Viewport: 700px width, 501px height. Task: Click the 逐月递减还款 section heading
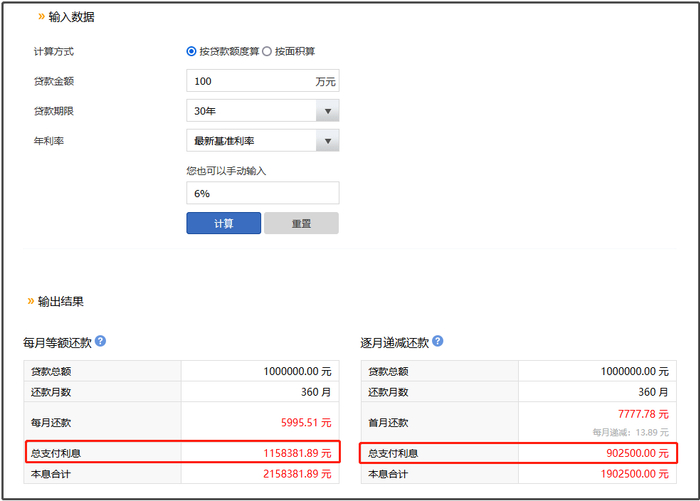(395, 343)
